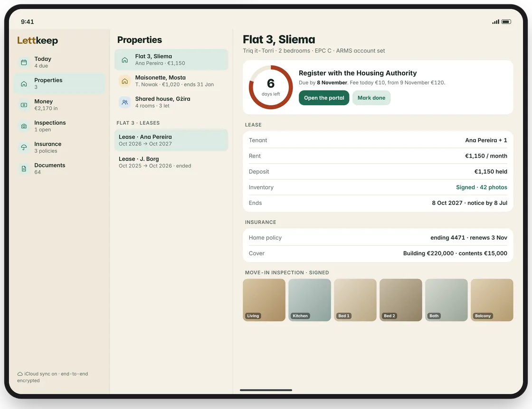
Task: Open the Living inspection photo
Action: coord(264,300)
